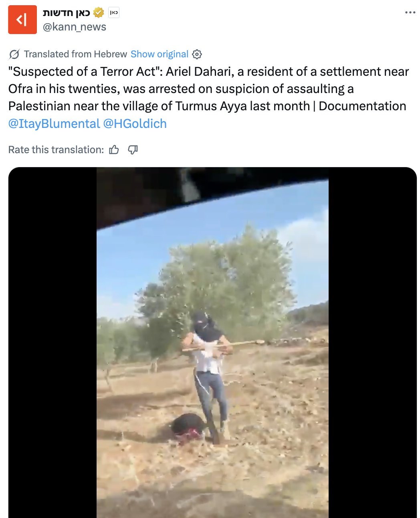Image resolution: width=420 pixels, height=518 pixels.
Task: Click the tweet text about Ariel Dahari
Action: click(208, 89)
